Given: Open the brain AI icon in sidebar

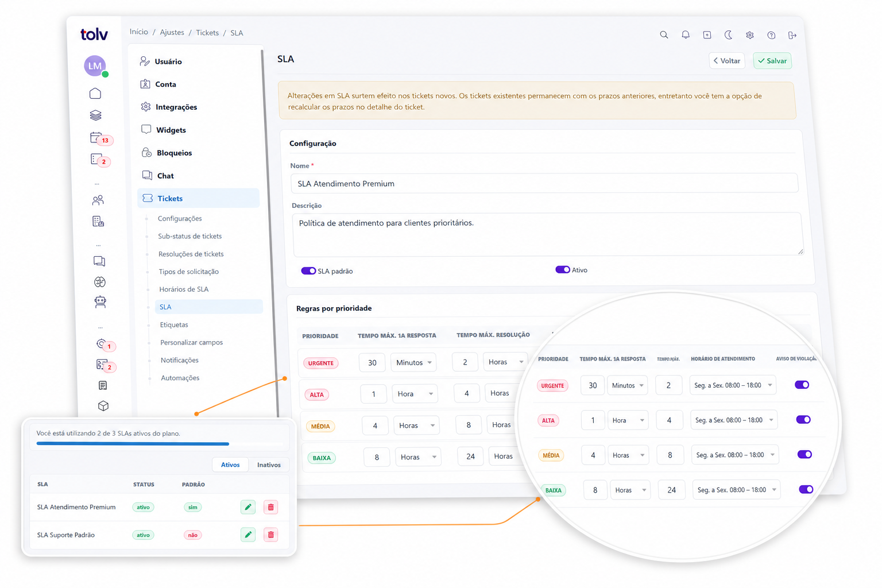Looking at the screenshot, I should (x=100, y=282).
